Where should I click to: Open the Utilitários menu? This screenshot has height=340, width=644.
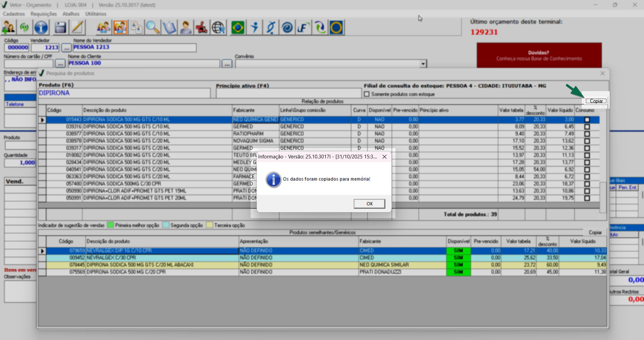click(95, 14)
